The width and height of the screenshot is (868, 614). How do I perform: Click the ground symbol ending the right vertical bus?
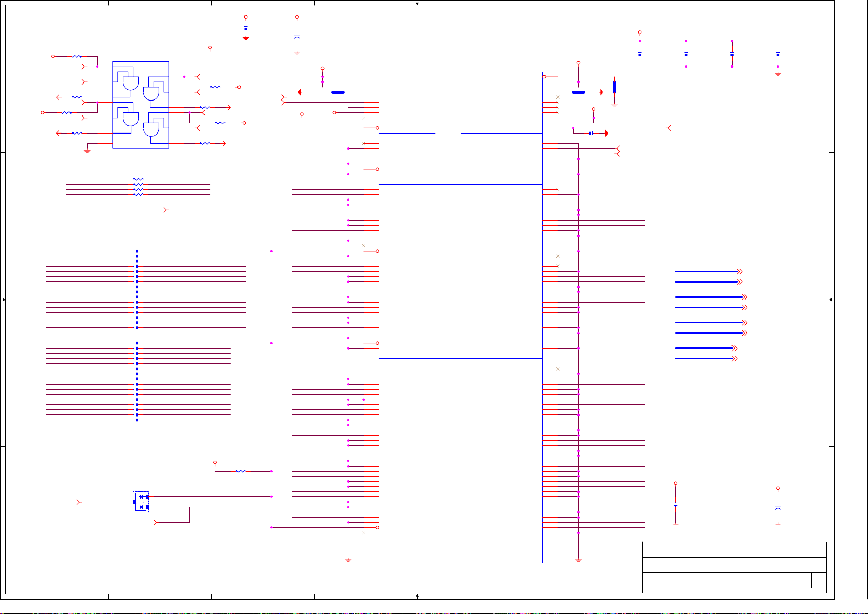tap(578, 560)
